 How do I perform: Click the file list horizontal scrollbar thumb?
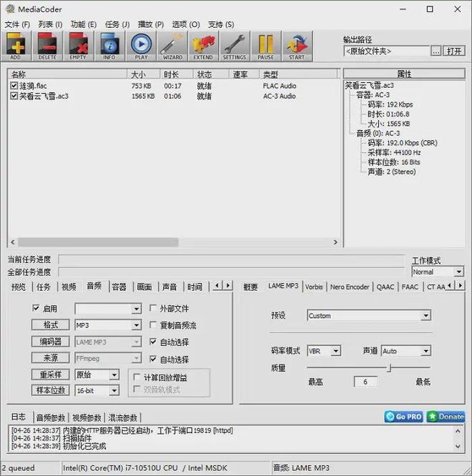98,242
